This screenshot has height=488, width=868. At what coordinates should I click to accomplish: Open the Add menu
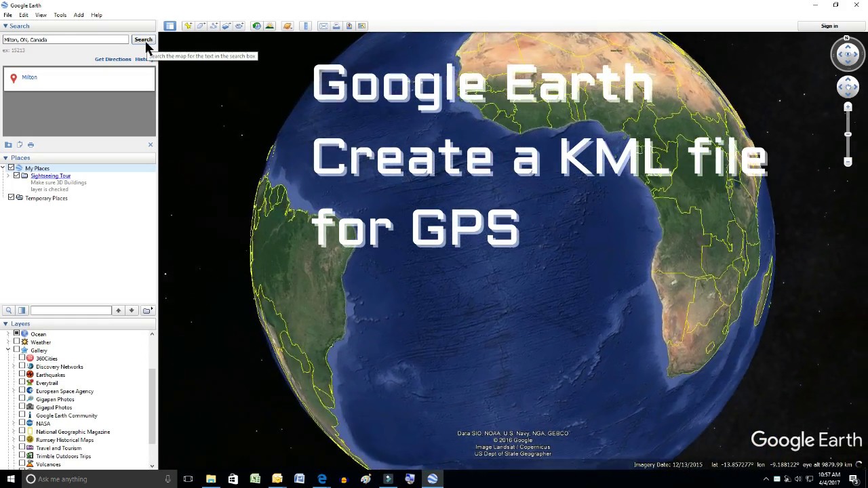point(79,15)
